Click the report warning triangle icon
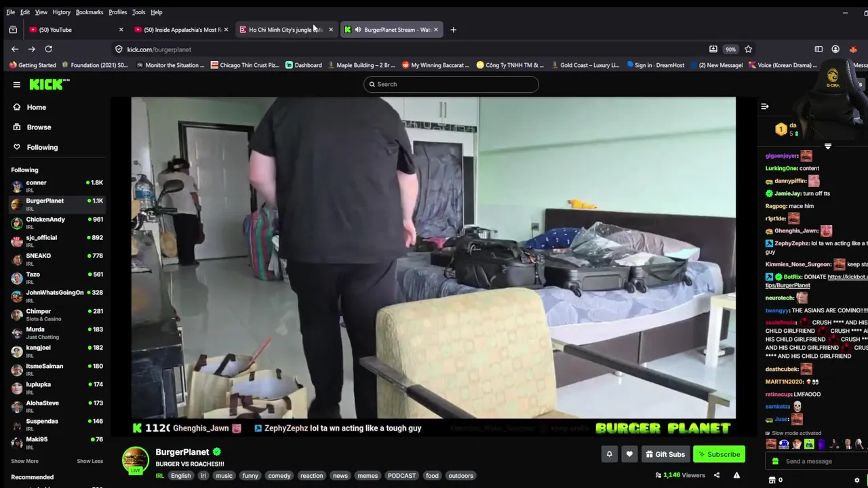This screenshot has height=488, width=868. 736,475
